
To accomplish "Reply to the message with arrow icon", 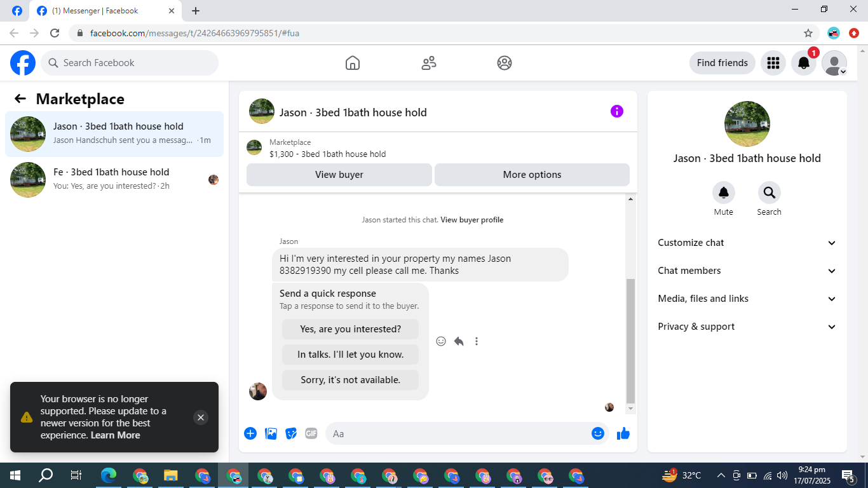I will click(x=459, y=341).
